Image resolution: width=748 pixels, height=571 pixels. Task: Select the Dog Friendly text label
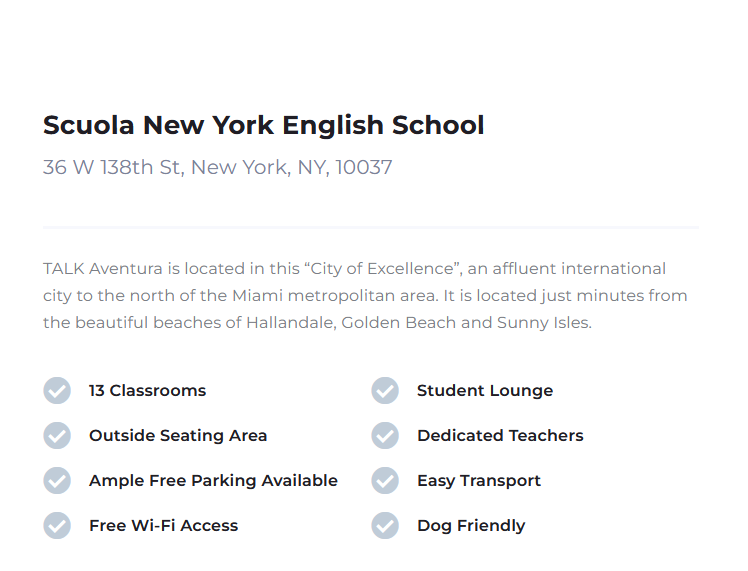[x=471, y=526]
